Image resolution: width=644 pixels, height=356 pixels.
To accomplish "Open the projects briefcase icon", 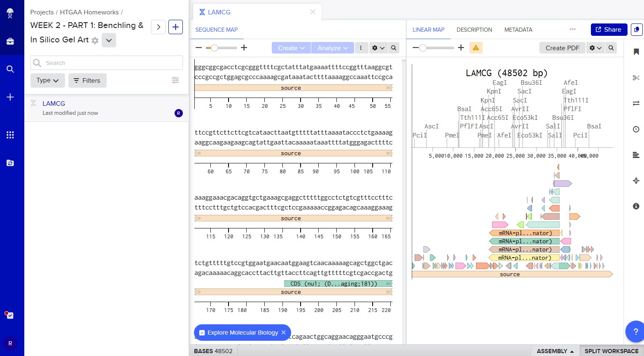I will [10, 41].
